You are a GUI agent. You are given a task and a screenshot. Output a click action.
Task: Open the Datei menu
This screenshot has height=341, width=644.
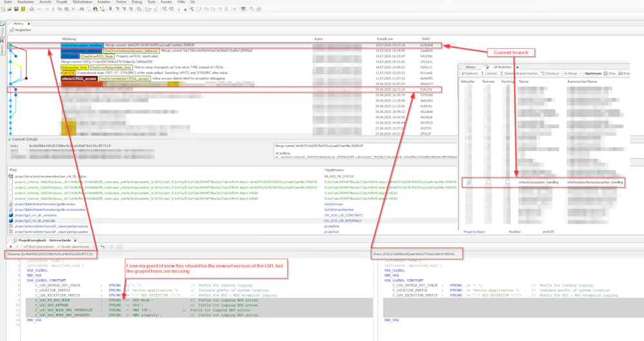coord(8,2)
